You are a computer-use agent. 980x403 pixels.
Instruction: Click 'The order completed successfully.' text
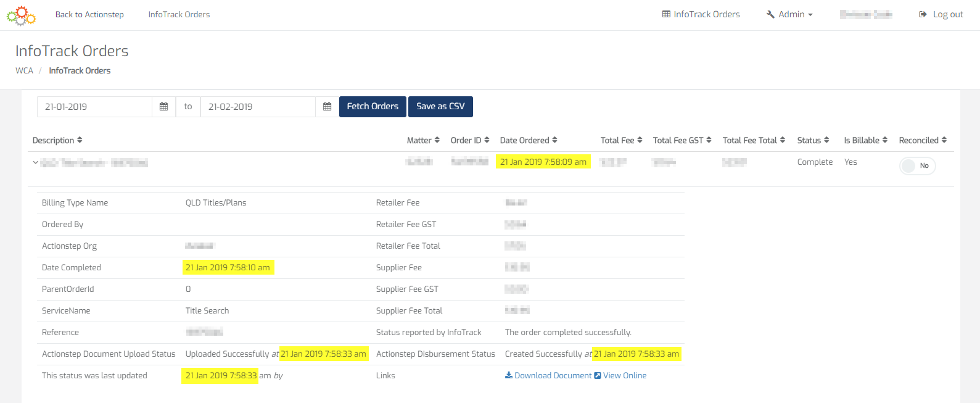tap(568, 332)
